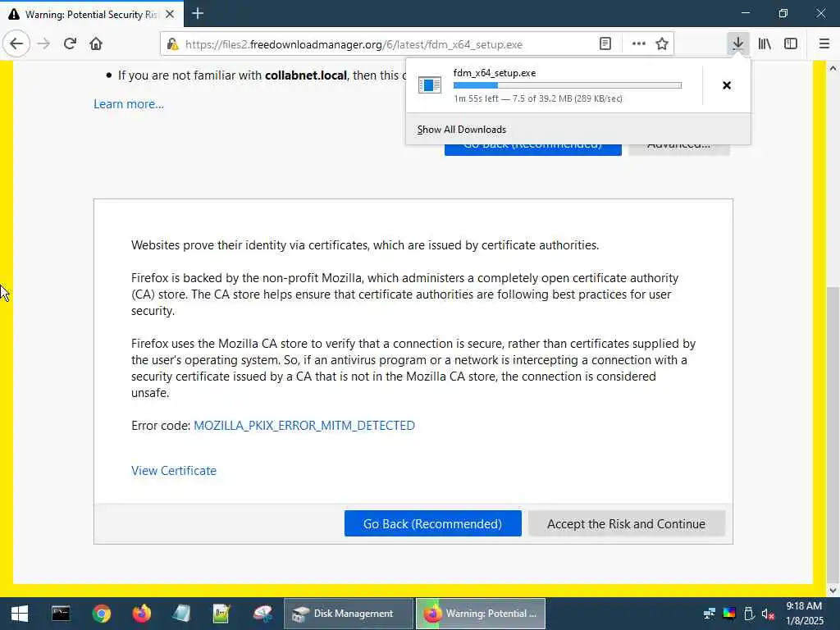This screenshot has width=840, height=630.
Task: Click the page vertical scrollbar thumb
Action: coord(833,434)
